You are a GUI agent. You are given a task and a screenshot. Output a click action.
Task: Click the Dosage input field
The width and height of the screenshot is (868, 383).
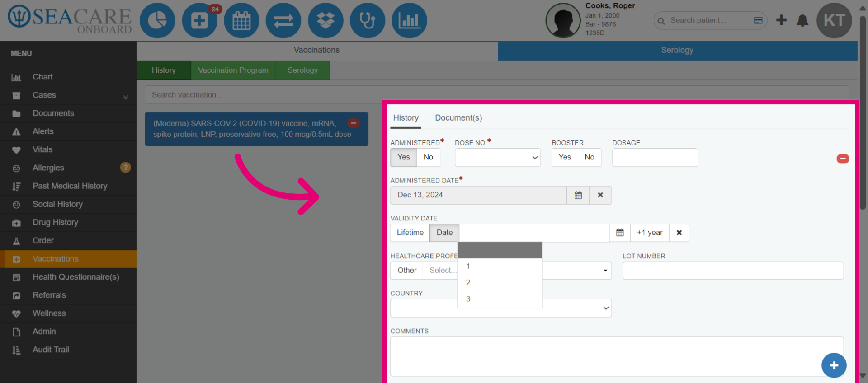655,157
